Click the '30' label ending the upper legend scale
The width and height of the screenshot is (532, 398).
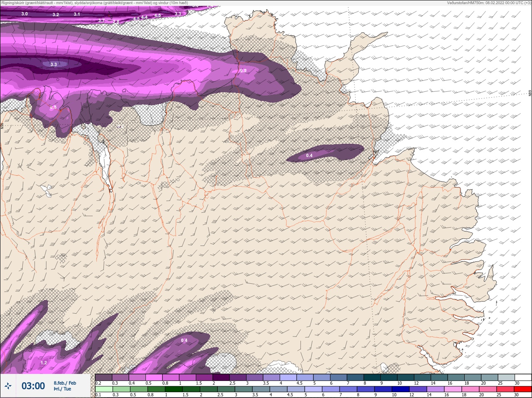click(517, 383)
